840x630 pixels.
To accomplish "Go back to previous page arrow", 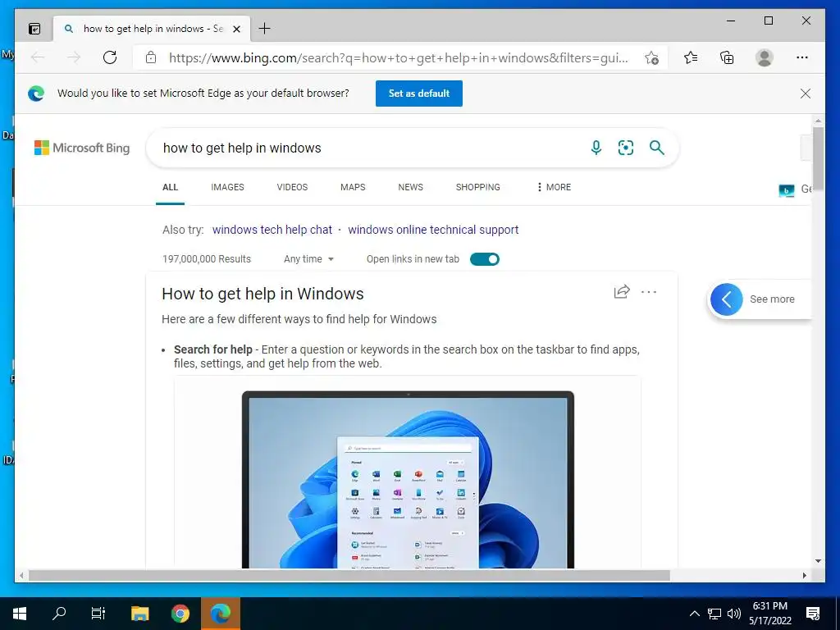I will point(38,57).
